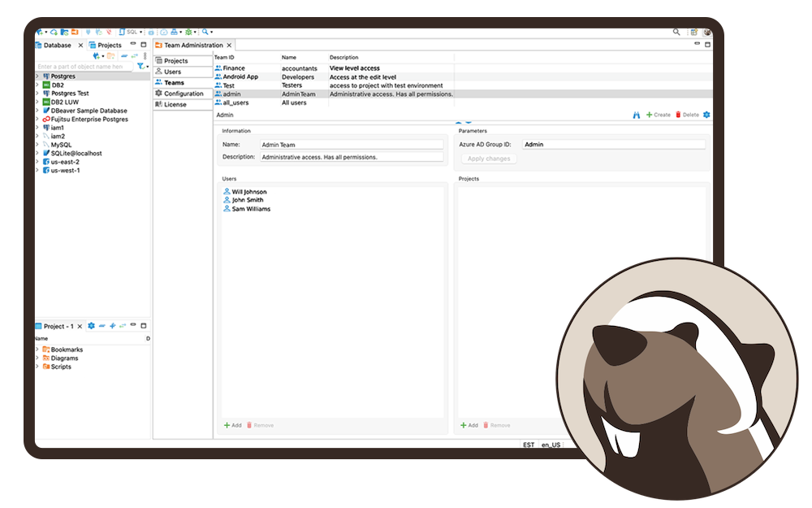Click Add under the Users list
This screenshot has width=812, height=508.
tap(232, 425)
